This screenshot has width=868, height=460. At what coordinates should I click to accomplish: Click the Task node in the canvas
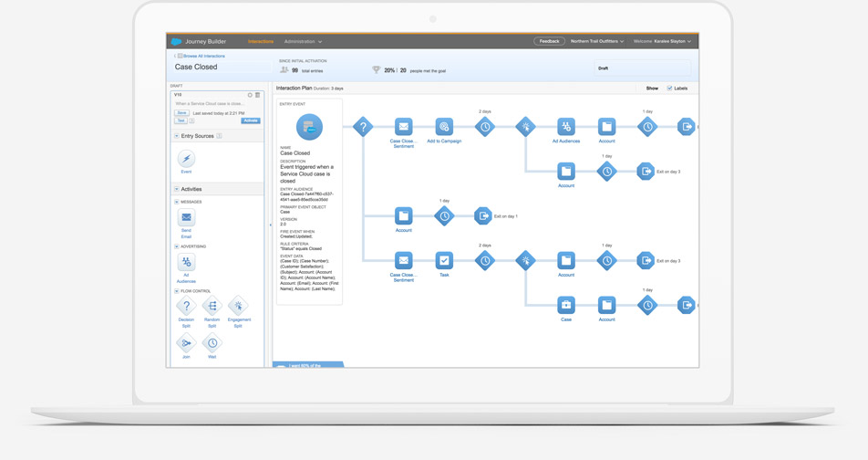(x=444, y=261)
